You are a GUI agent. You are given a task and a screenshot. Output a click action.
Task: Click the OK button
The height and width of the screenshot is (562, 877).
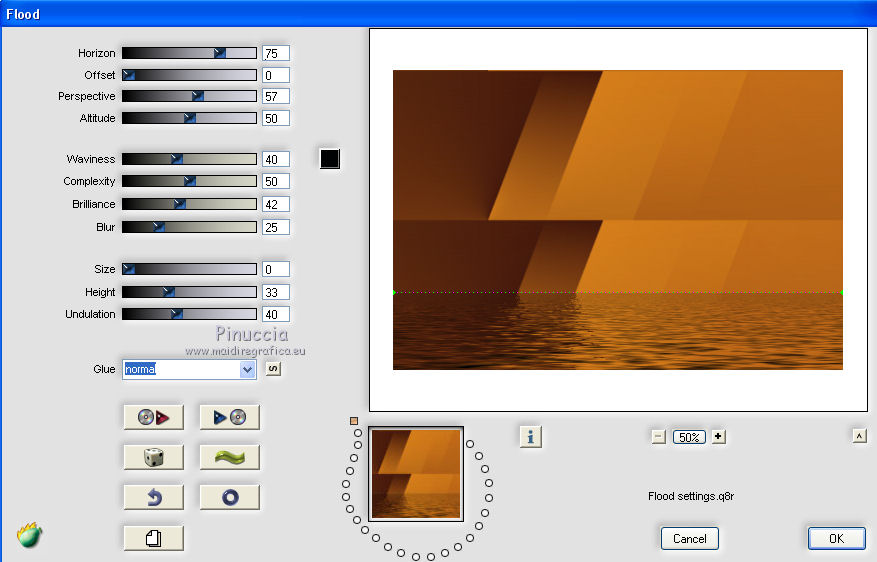coord(837,539)
